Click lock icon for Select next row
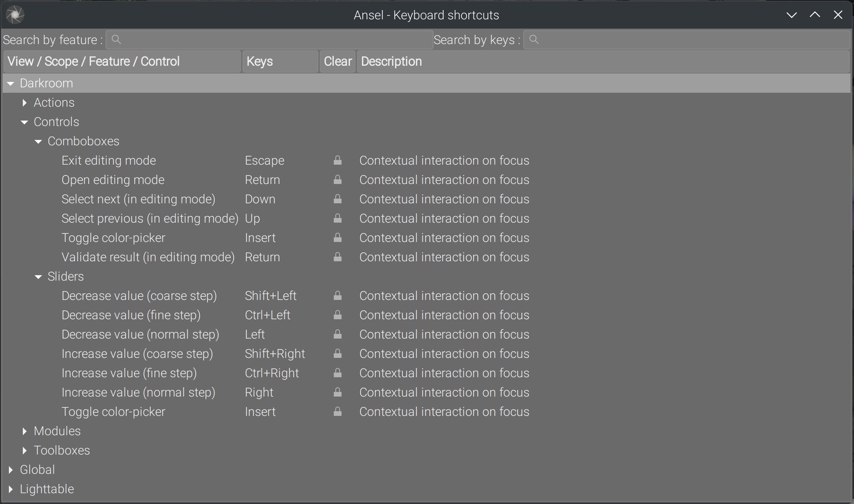The image size is (854, 504). point(338,199)
